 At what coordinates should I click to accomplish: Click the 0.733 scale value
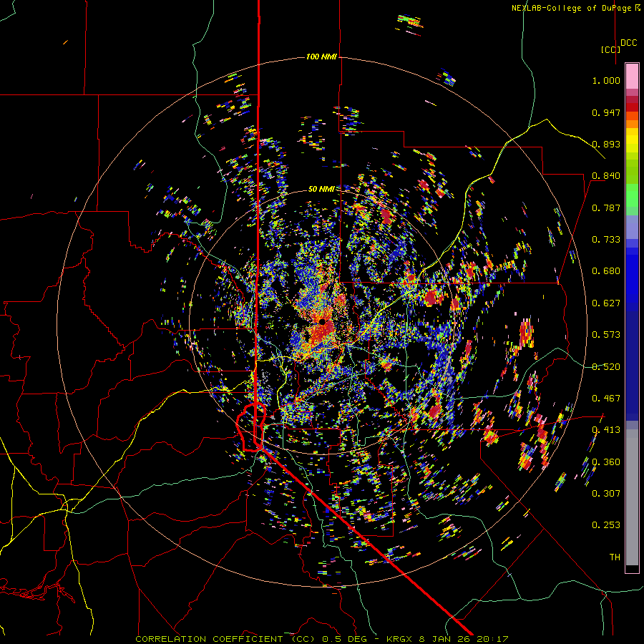(x=606, y=240)
